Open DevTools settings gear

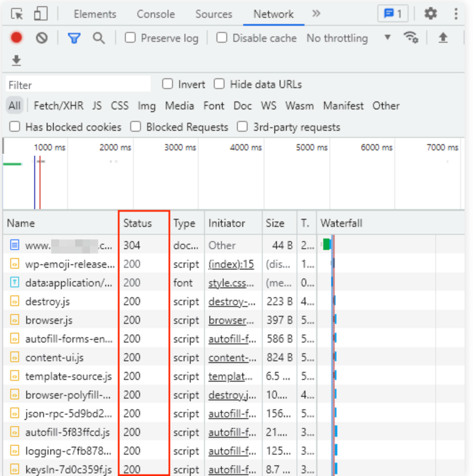click(430, 14)
